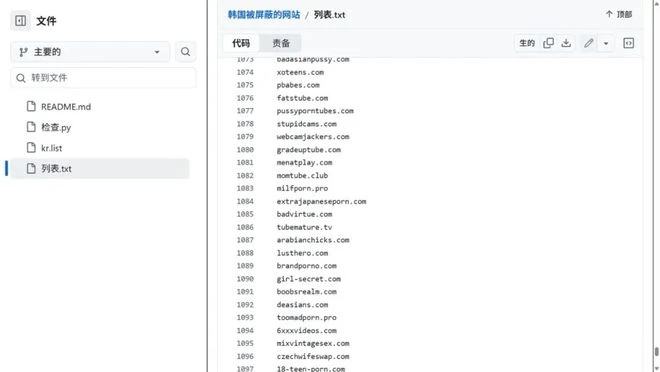Edit the file with pencil icon
The image size is (660, 372).
(x=588, y=43)
